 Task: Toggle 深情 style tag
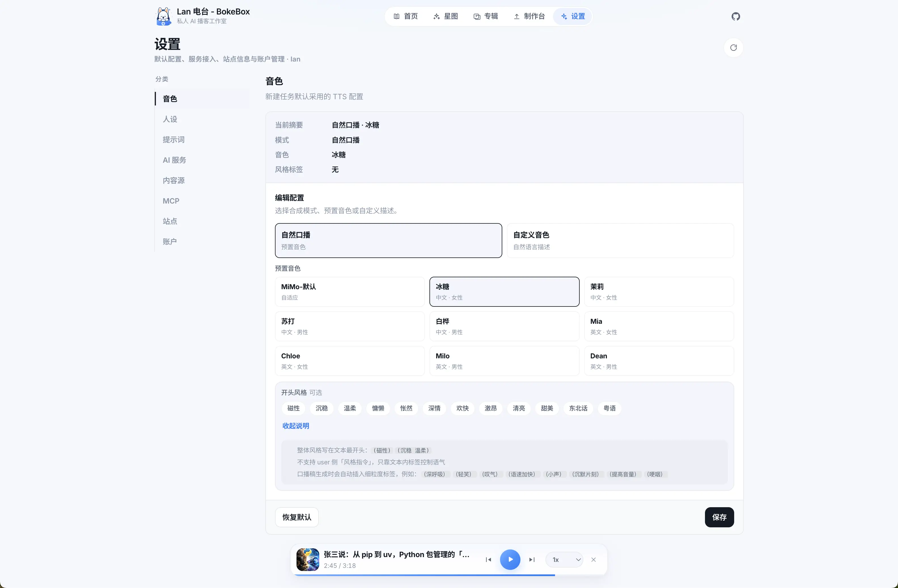[434, 408]
